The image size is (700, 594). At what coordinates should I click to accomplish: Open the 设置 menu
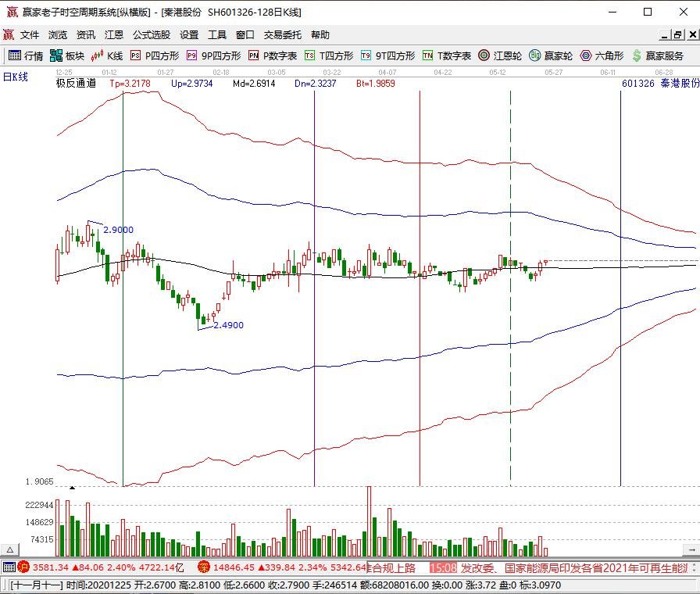point(189,35)
